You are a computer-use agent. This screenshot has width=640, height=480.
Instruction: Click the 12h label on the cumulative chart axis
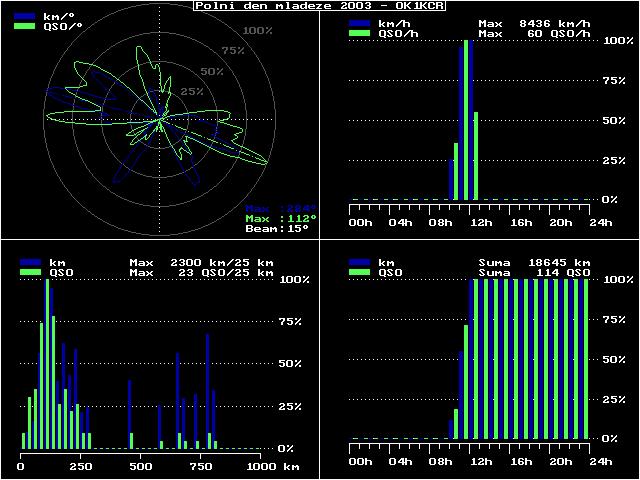[x=480, y=461]
